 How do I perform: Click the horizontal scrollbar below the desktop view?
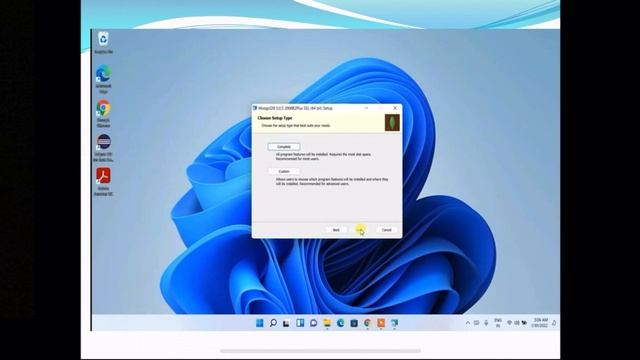click(320, 351)
